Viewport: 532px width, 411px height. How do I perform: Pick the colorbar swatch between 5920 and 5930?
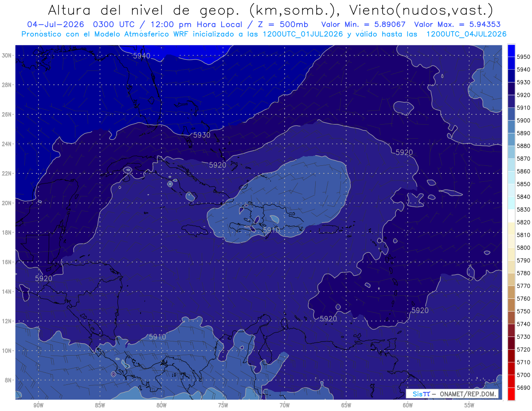(x=511, y=89)
